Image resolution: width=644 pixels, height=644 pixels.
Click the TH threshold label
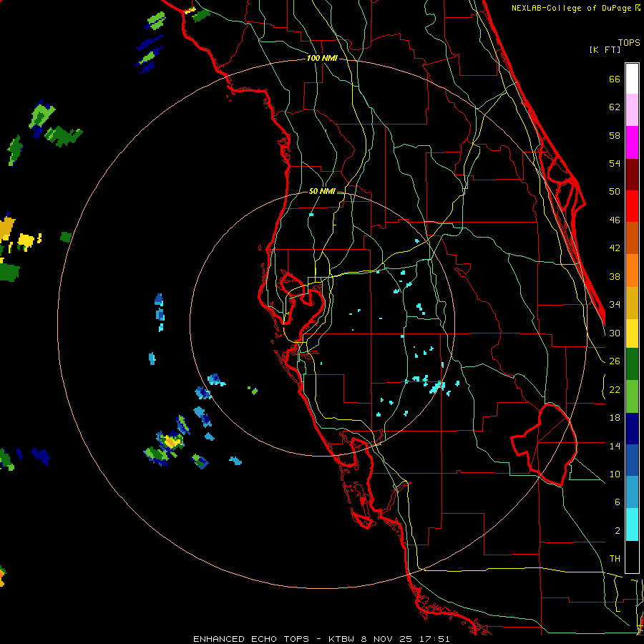[615, 559]
